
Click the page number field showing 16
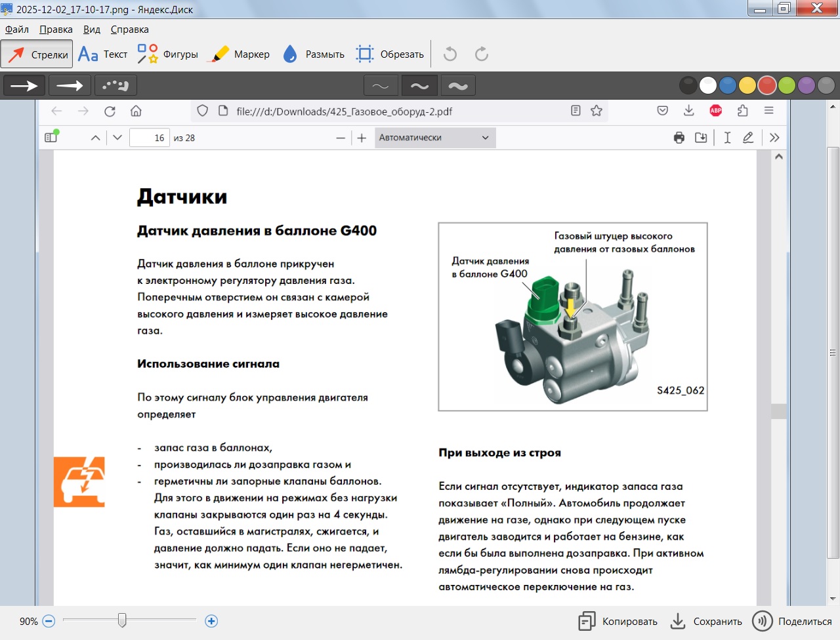150,138
